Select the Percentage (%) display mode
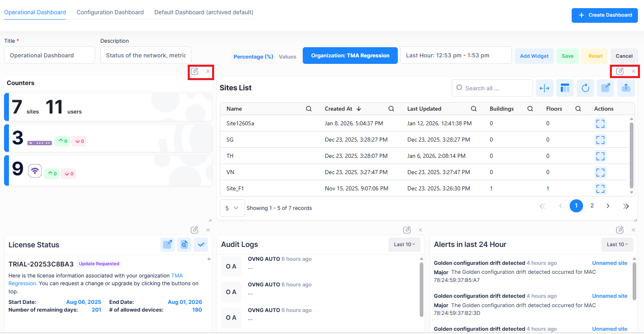 pos(253,57)
